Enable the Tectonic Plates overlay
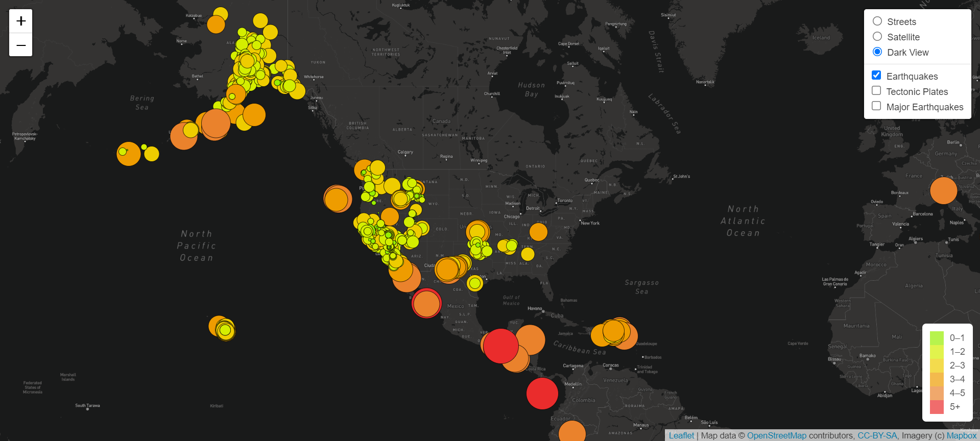 click(876, 91)
